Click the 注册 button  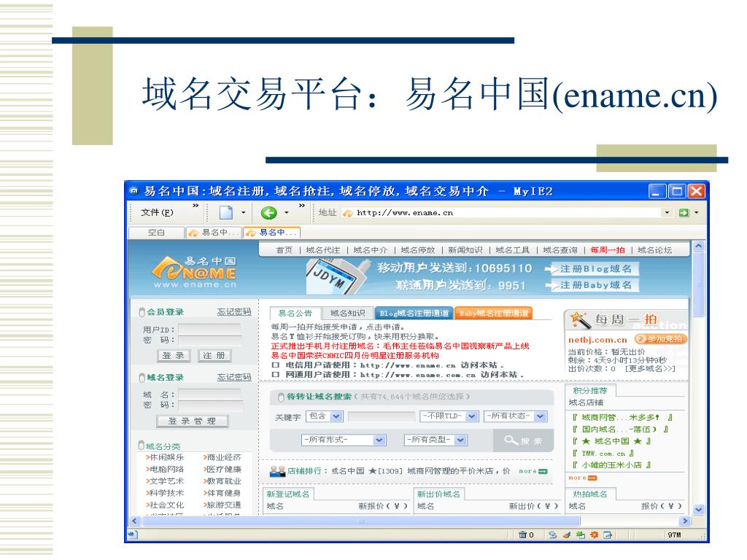tap(214, 356)
